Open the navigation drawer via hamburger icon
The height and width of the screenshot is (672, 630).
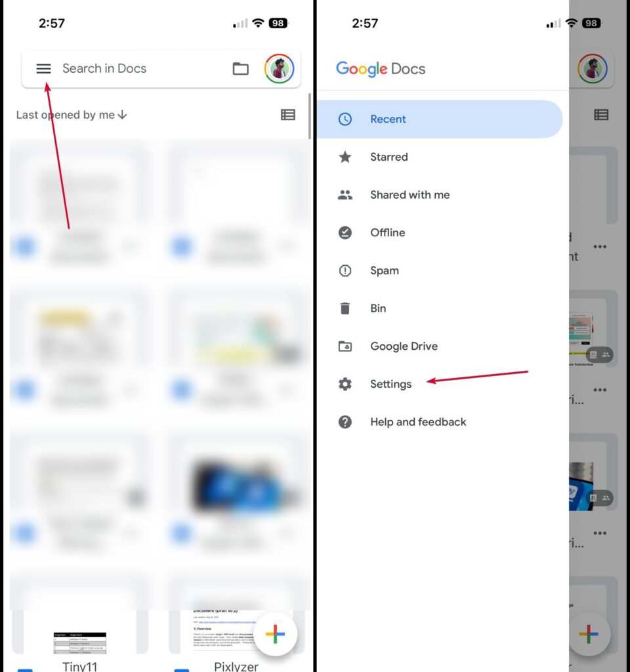43,68
